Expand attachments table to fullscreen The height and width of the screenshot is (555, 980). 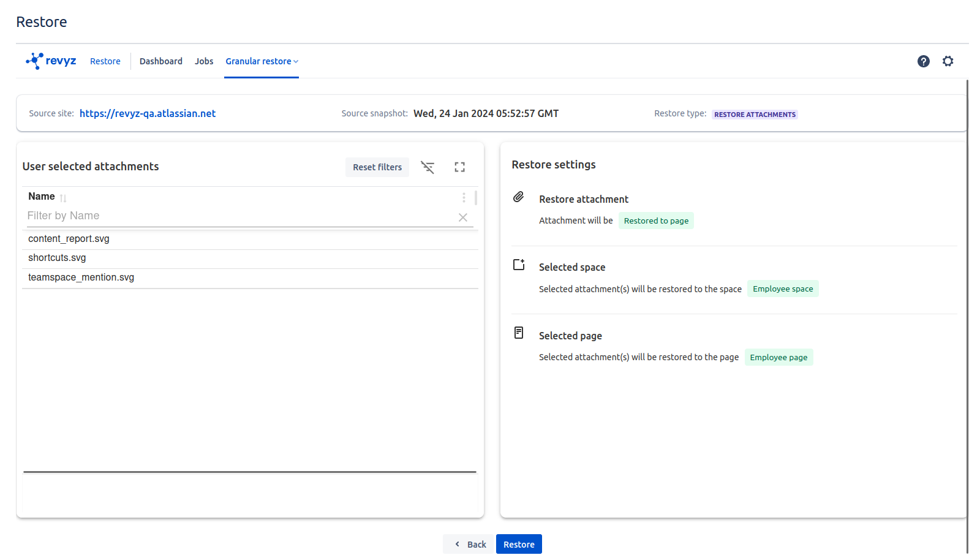coord(459,167)
